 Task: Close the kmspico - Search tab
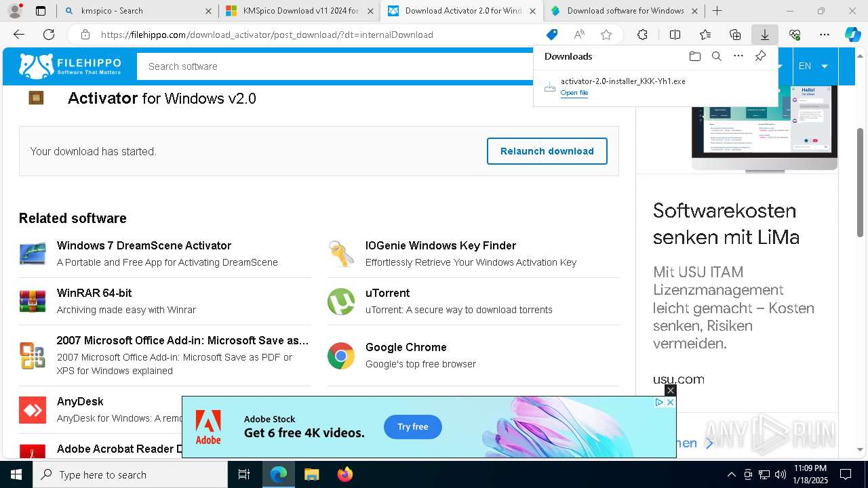[x=208, y=11]
